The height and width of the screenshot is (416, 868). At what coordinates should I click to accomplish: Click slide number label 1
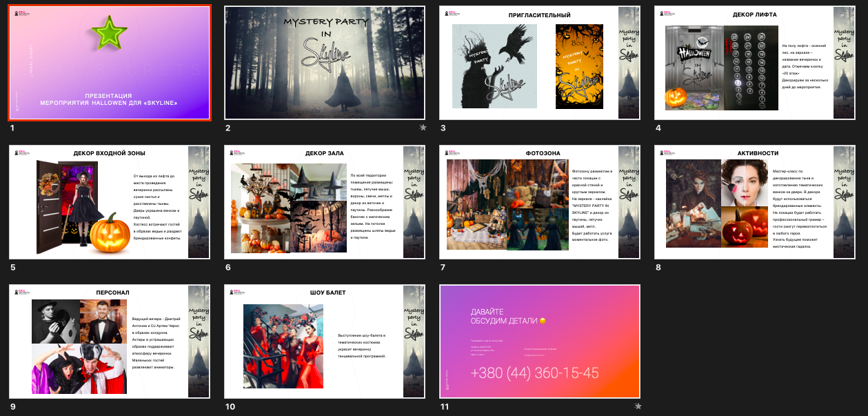(x=12, y=128)
